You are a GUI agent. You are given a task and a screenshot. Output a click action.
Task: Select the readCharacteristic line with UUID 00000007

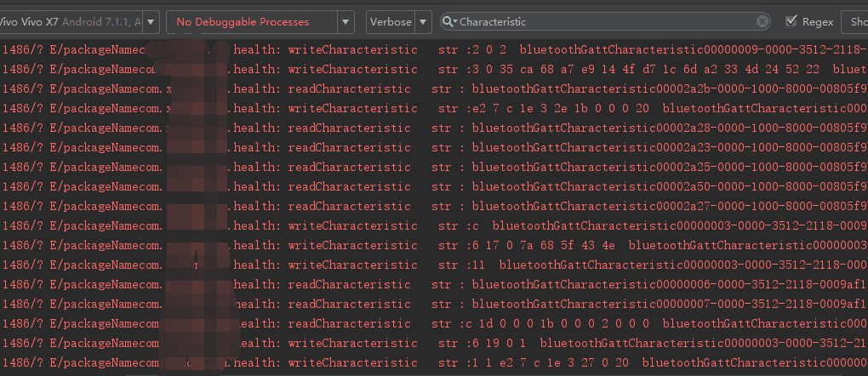[x=434, y=304]
